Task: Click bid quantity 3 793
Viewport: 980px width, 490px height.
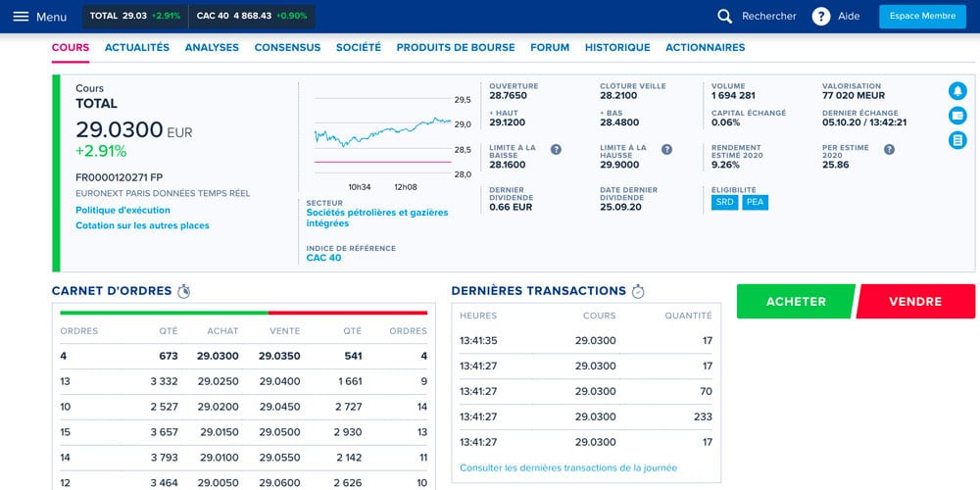Action: (165, 458)
